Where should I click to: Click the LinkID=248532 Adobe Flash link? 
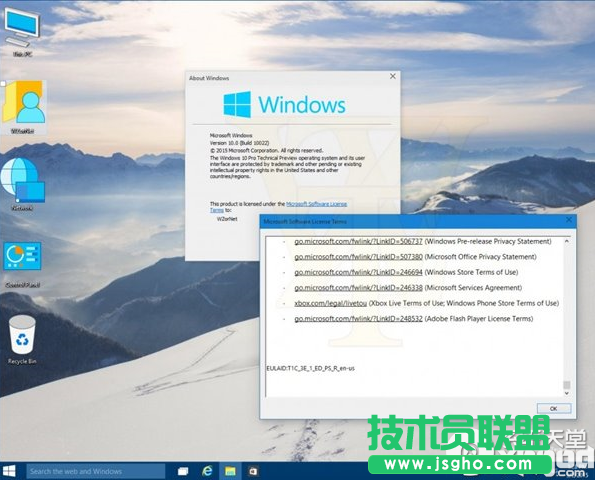(x=358, y=319)
